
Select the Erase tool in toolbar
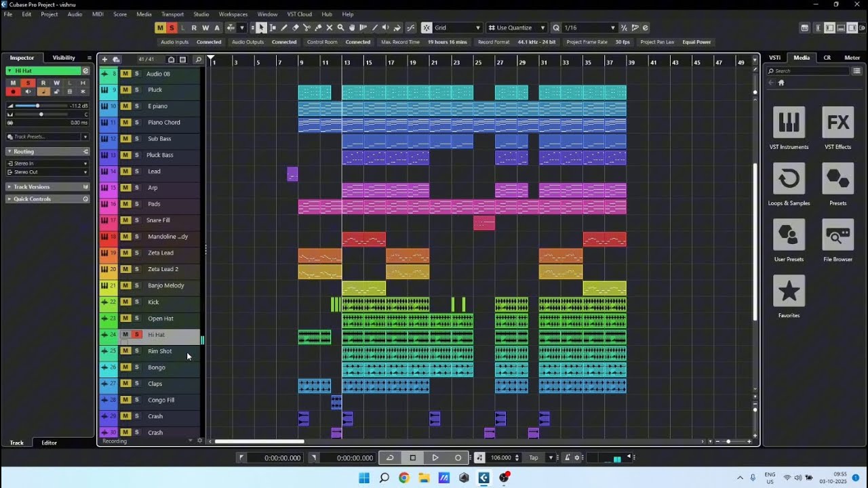pyautogui.click(x=296, y=28)
